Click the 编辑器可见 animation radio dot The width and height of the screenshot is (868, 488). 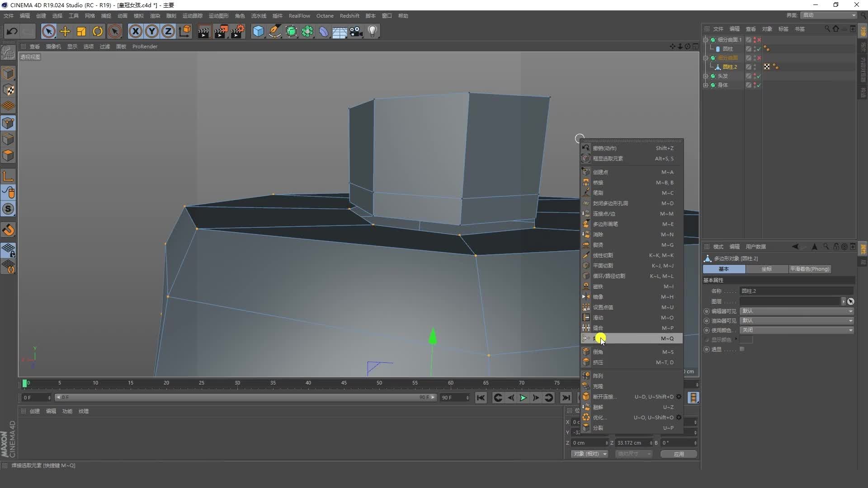point(707,311)
